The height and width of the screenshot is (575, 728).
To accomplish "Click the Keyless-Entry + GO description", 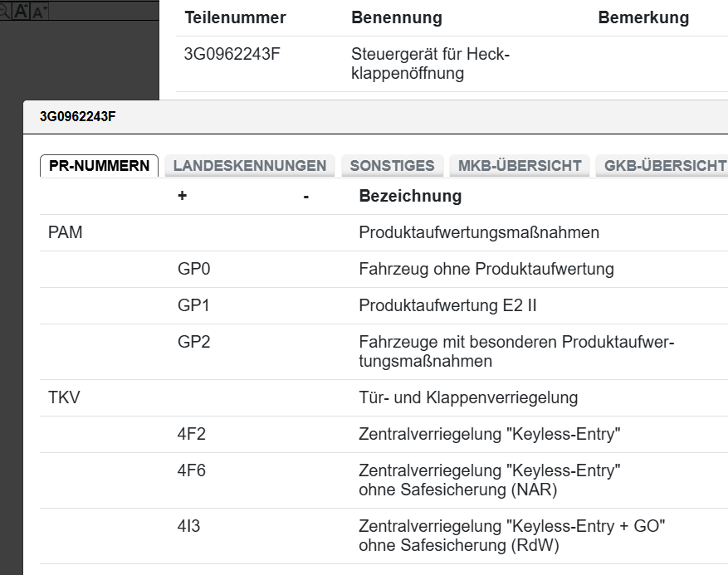I will [x=512, y=535].
